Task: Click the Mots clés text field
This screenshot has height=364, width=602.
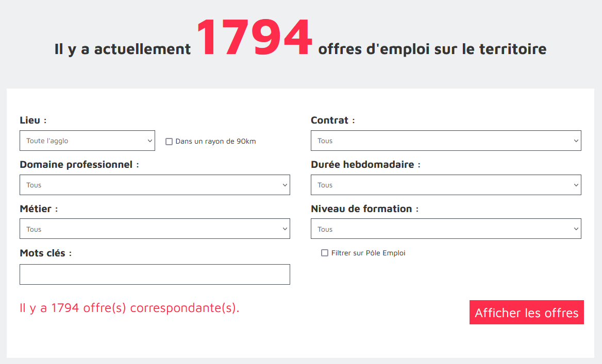Action: tap(155, 274)
